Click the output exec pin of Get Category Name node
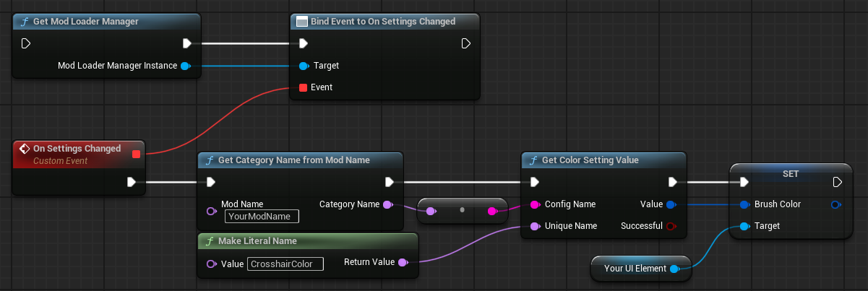This screenshot has height=291, width=868. click(x=390, y=182)
